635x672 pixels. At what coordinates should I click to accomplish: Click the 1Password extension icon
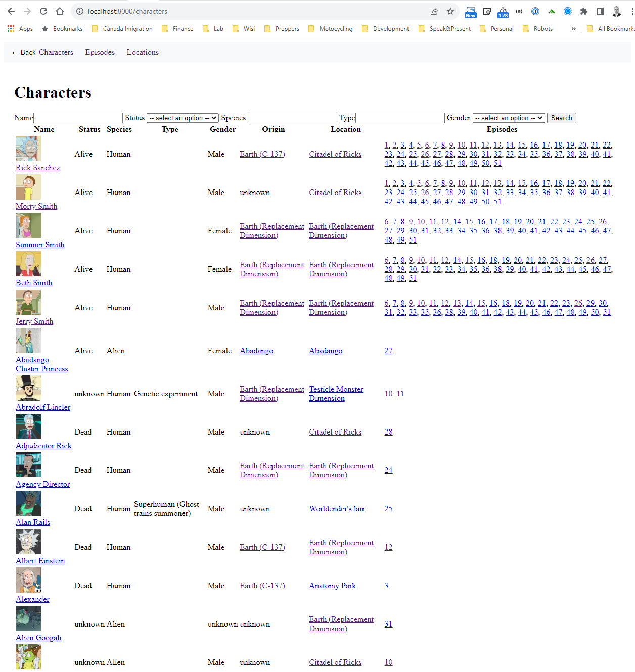pyautogui.click(x=535, y=11)
